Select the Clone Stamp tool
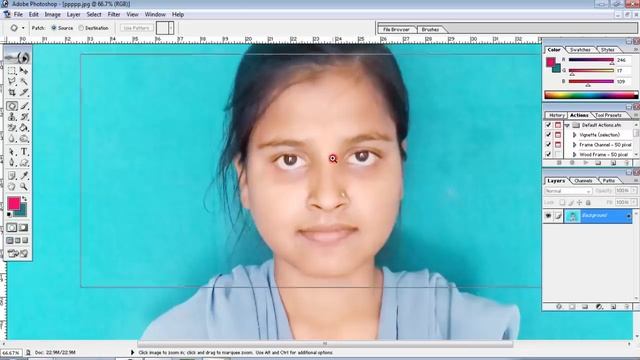Viewport: 640px width, 360px height. click(x=12, y=117)
